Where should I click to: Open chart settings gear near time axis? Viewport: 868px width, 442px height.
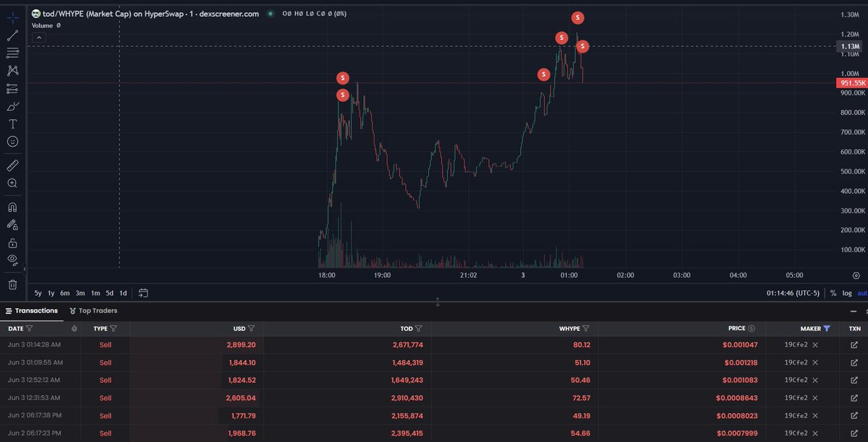(856, 276)
